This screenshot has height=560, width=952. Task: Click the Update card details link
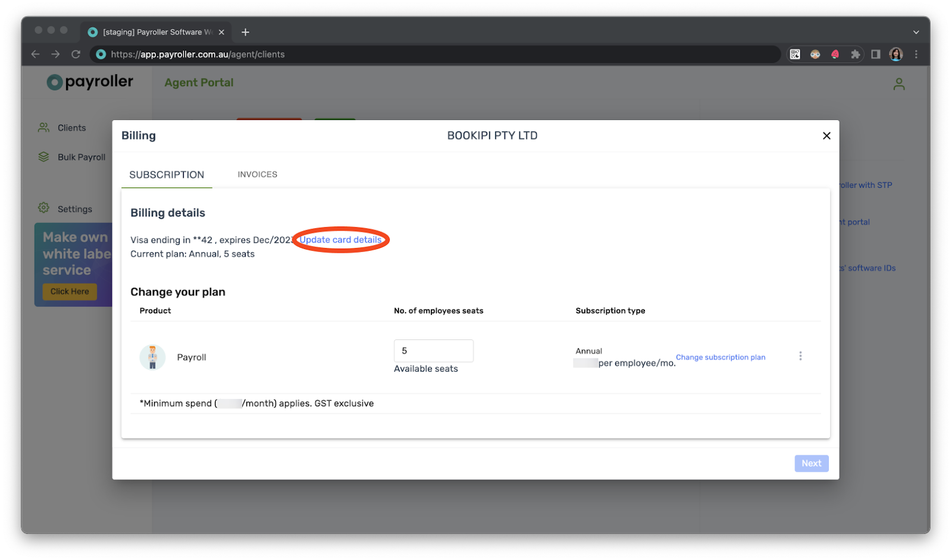pos(340,240)
